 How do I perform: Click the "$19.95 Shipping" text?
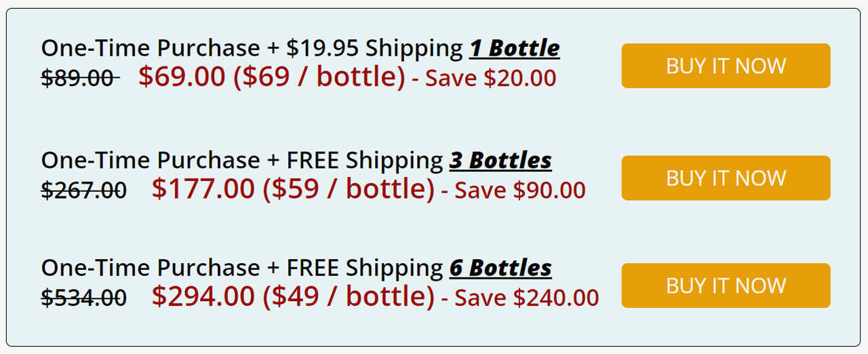pyautogui.click(x=374, y=48)
